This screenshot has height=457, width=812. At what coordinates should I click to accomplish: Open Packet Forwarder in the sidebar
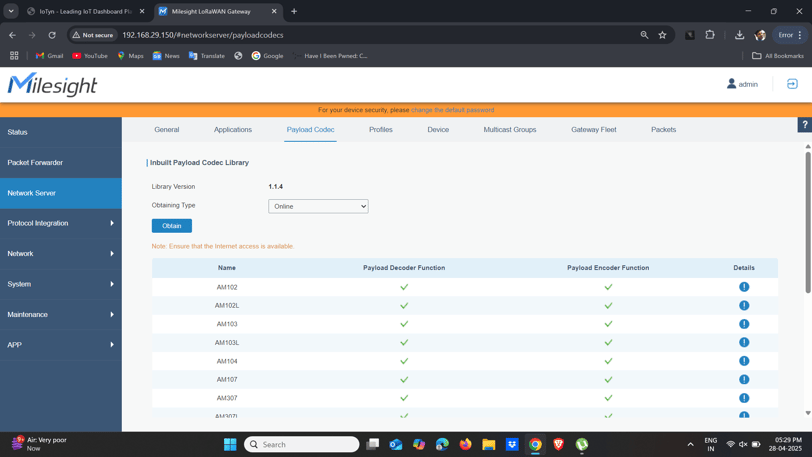pyautogui.click(x=61, y=163)
